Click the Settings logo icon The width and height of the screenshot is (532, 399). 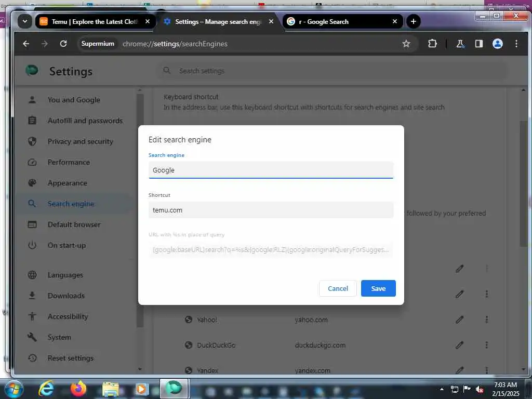point(32,71)
